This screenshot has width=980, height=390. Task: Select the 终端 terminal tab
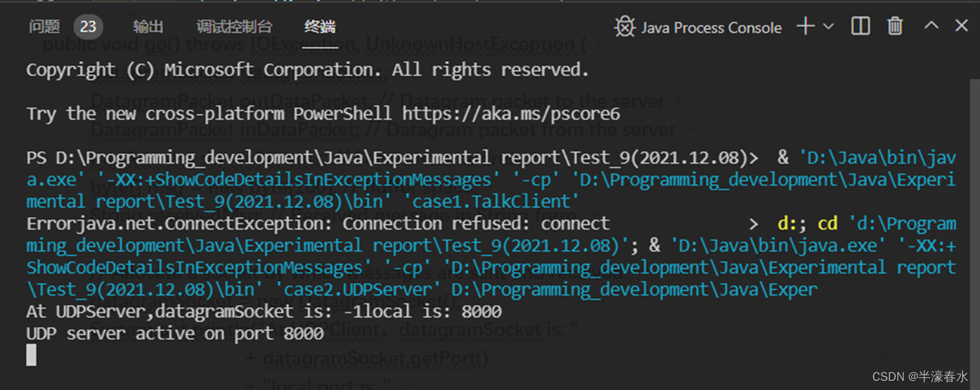320,27
